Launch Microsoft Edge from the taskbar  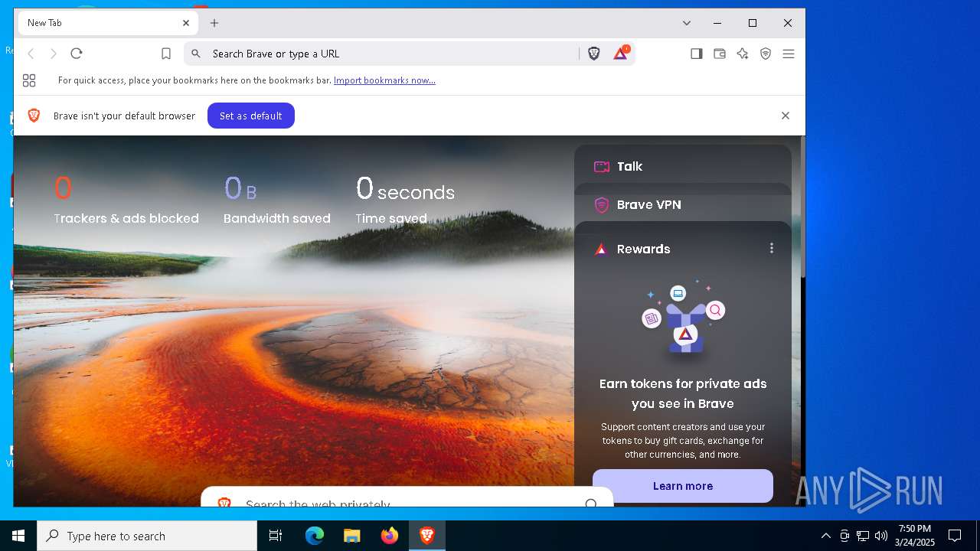315,536
